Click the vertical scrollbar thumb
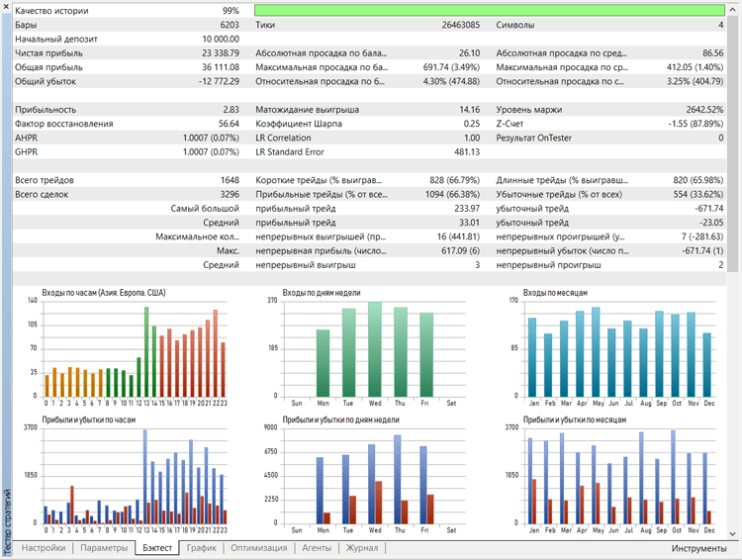Image resolution: width=742 pixels, height=560 pixels. (732, 143)
